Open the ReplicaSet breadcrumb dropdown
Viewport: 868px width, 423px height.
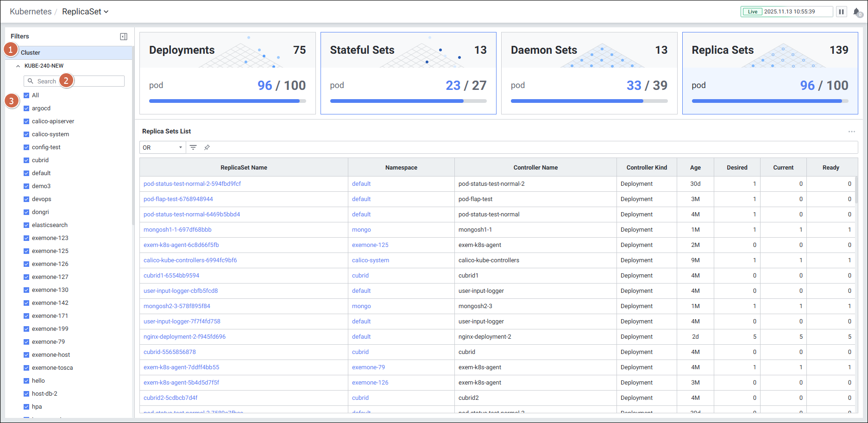point(85,12)
